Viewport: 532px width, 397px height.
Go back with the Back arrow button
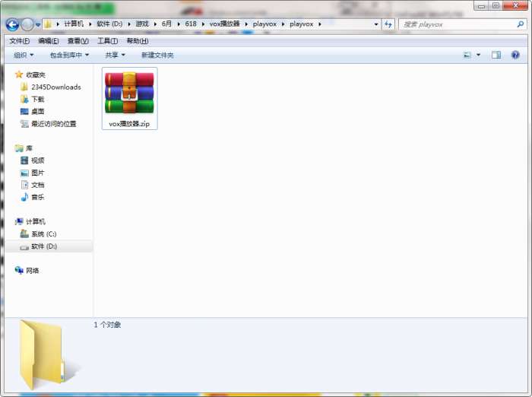[x=12, y=24]
